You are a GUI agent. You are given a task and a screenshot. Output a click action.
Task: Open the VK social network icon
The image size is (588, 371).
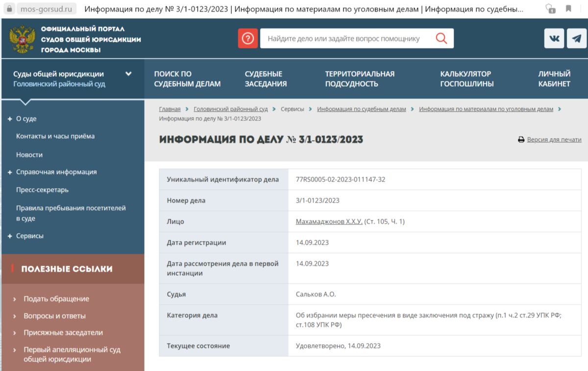point(554,38)
